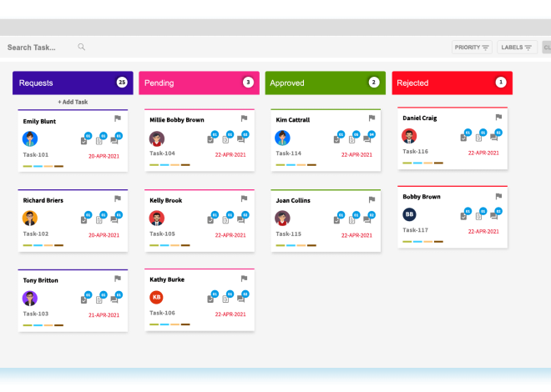Click the Kim Cattrall card title

[x=293, y=119]
